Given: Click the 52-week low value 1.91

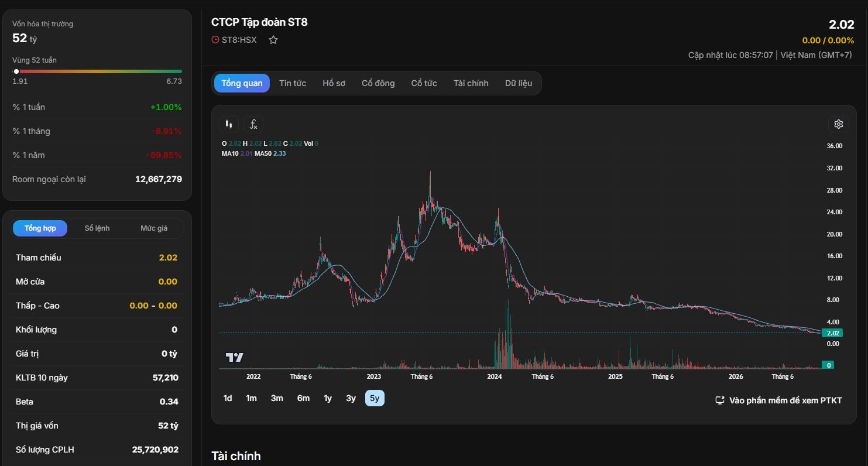Looking at the screenshot, I should click(x=20, y=81).
